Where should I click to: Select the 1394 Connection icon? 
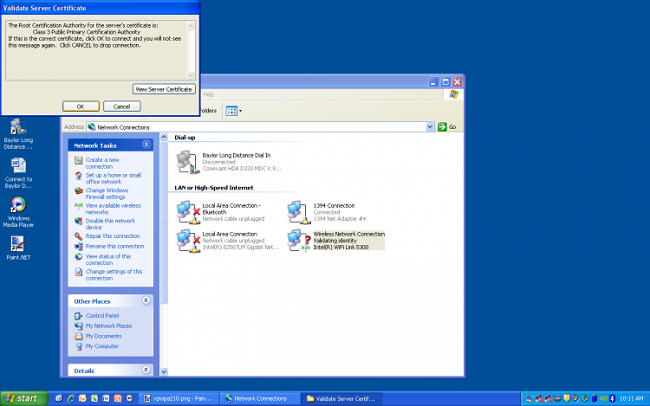click(x=327, y=212)
